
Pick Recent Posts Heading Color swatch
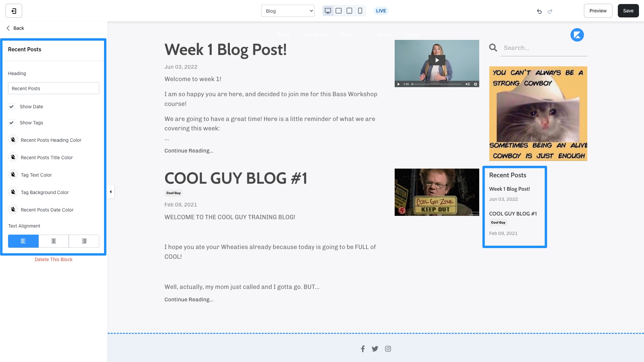point(13,140)
